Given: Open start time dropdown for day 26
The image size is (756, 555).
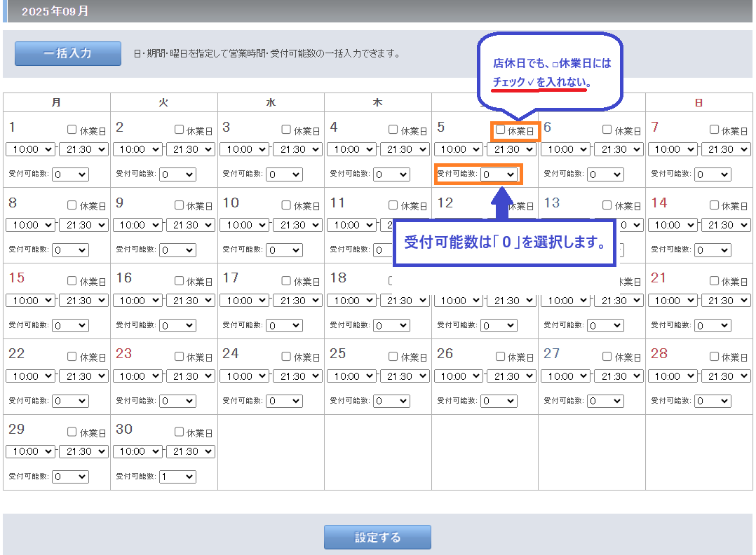Looking at the screenshot, I should (459, 376).
